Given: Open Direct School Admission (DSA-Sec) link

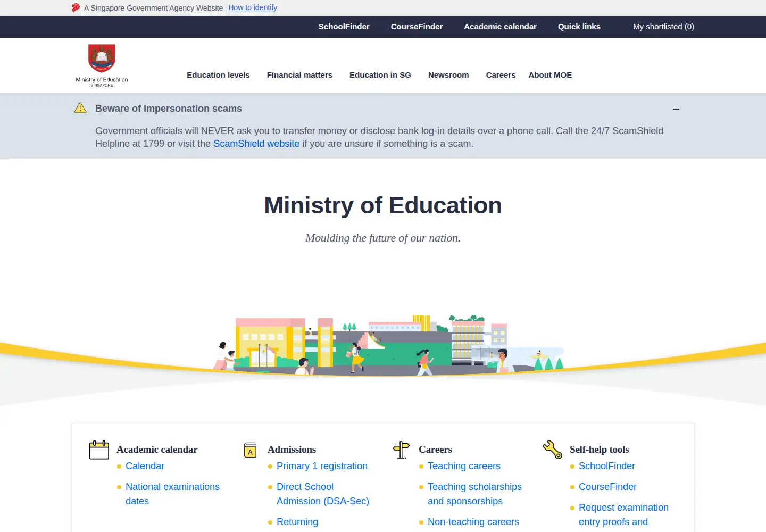Looking at the screenshot, I should [x=323, y=494].
